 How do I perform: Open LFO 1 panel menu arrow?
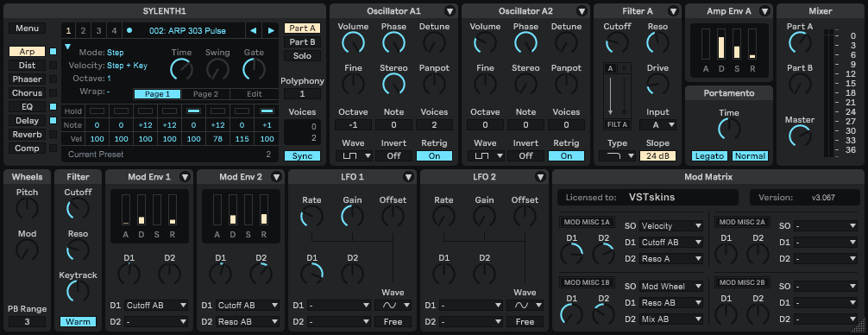tap(408, 177)
